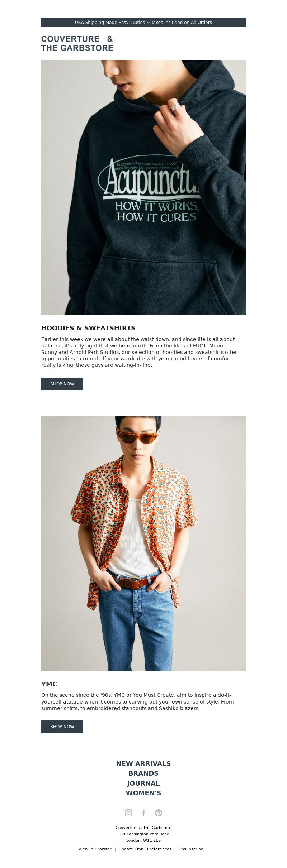Click the 188 Kensington Park Road address

(143, 834)
